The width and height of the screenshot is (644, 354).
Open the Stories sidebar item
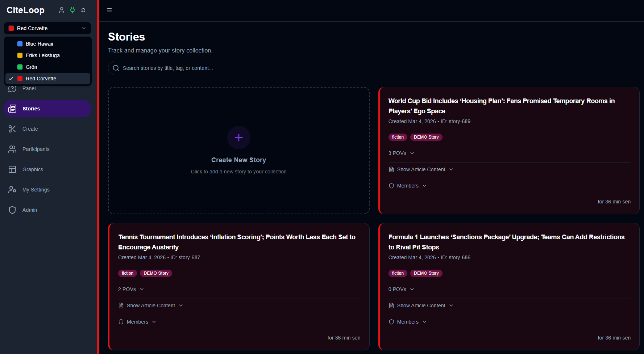[47, 109]
